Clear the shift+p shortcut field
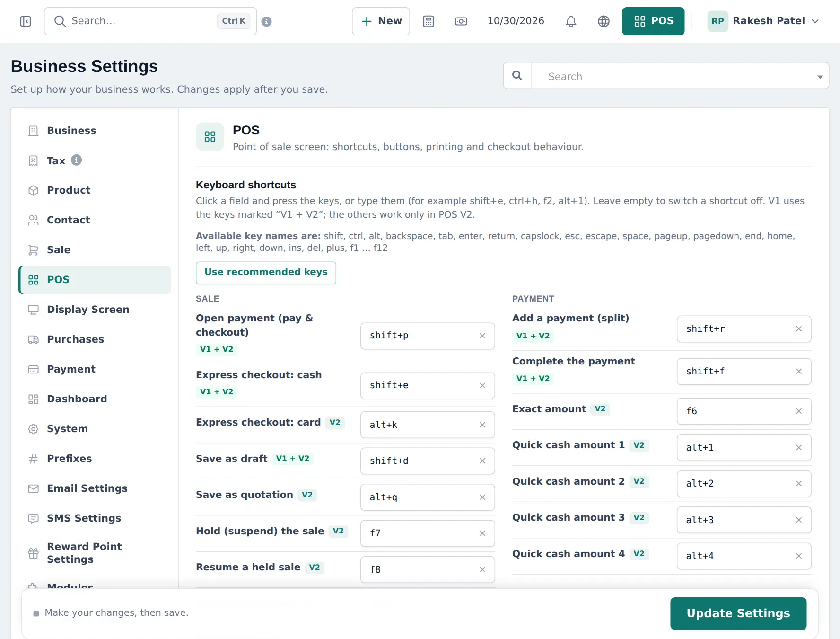The height and width of the screenshot is (639, 840). pos(482,336)
